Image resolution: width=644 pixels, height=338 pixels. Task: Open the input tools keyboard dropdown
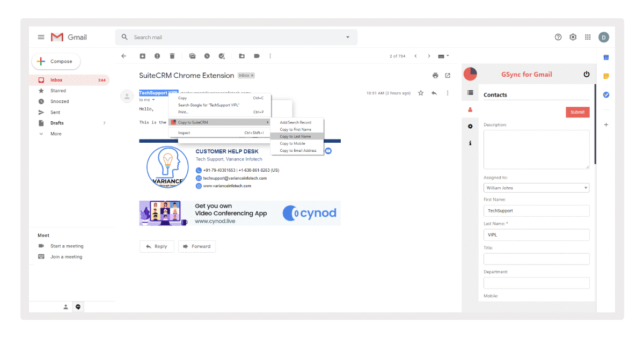[443, 56]
